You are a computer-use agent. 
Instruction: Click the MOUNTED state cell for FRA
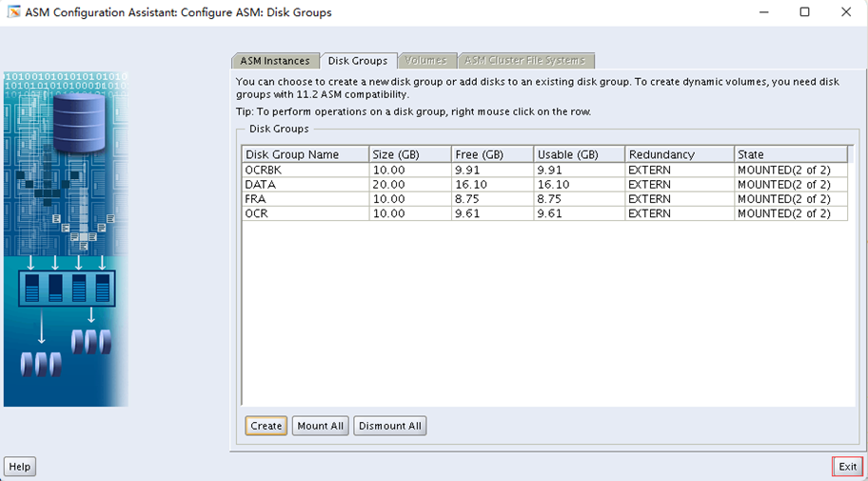(791, 199)
